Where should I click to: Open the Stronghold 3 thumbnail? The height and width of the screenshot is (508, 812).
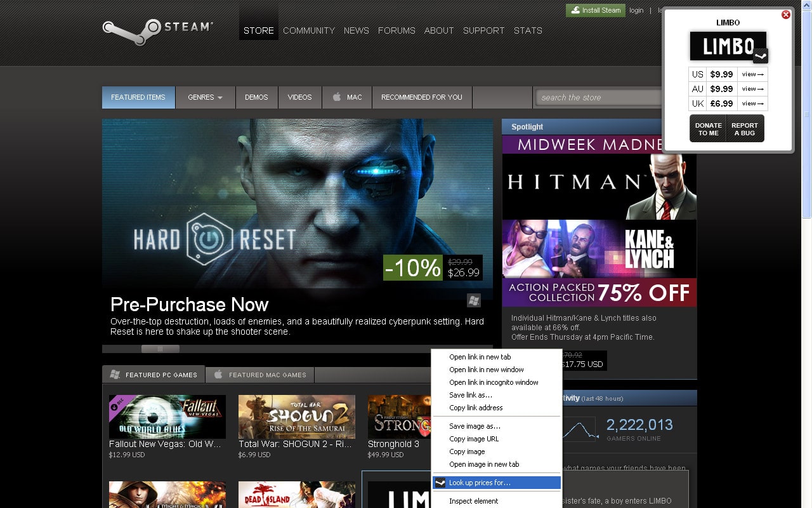coord(399,417)
